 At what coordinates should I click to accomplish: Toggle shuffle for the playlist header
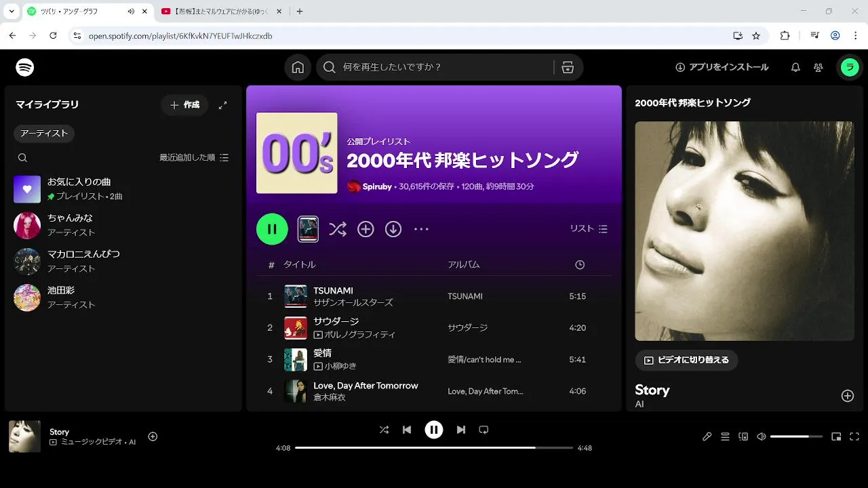pyautogui.click(x=338, y=229)
